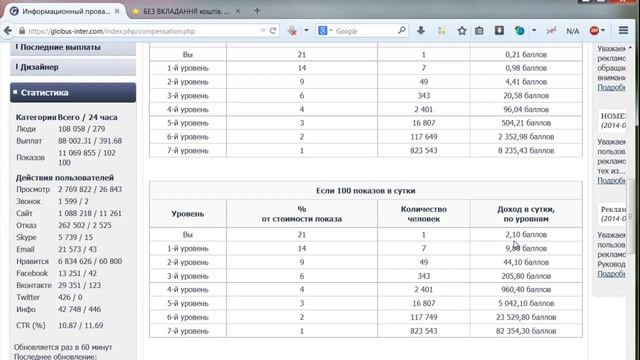Reload the page with the refresh icon
Image resolution: width=640 pixels, height=360 pixels.
[273, 31]
